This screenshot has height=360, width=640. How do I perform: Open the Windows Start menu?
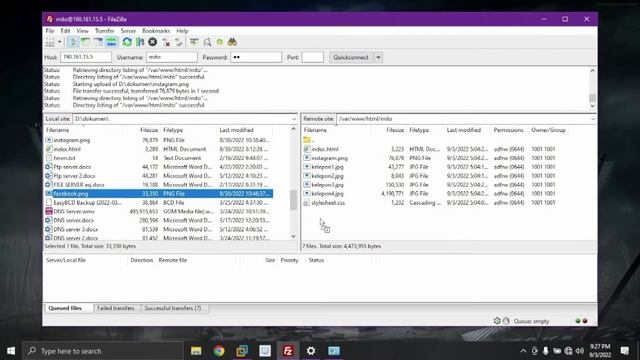click(x=11, y=351)
